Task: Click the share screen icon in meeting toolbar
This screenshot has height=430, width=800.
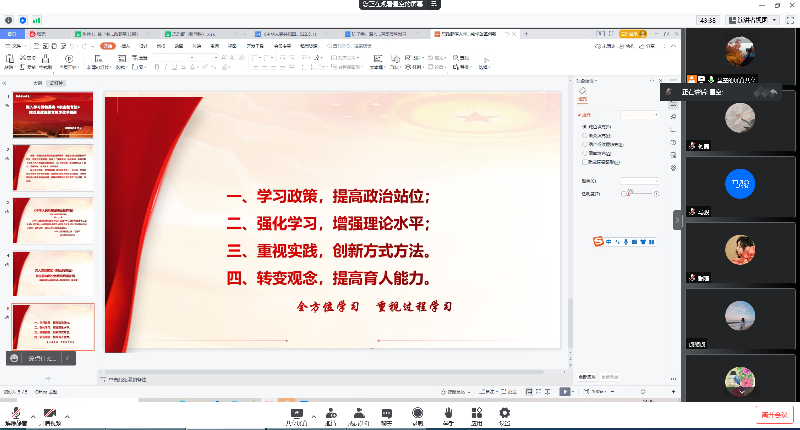Action: [x=297, y=413]
